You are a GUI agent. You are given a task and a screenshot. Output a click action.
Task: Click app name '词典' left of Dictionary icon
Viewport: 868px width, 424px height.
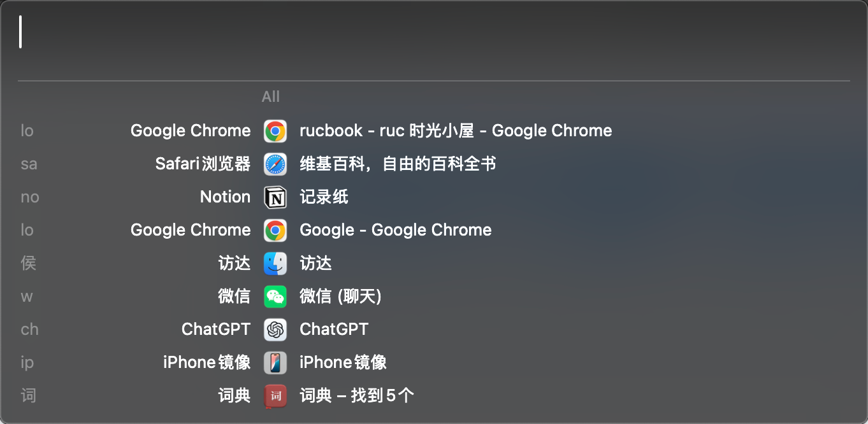pyautogui.click(x=235, y=396)
